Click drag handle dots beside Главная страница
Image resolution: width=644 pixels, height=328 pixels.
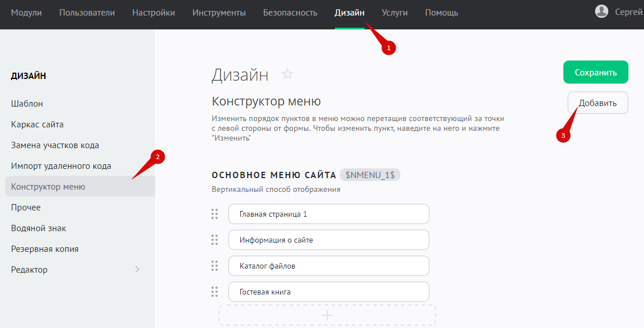[x=214, y=214]
